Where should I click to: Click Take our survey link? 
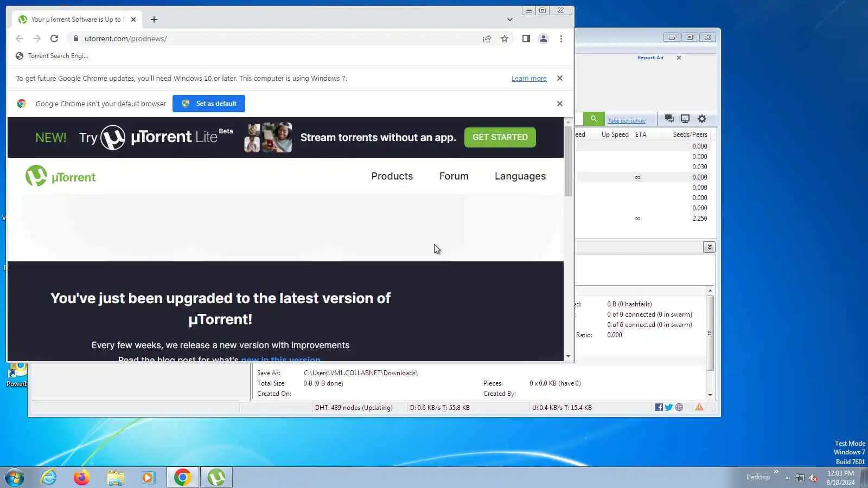tap(627, 121)
